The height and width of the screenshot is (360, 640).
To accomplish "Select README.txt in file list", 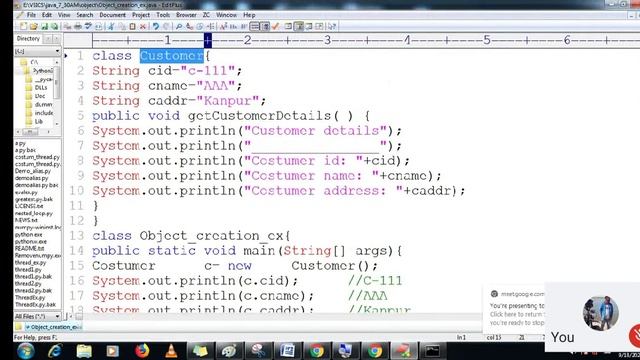I will pyautogui.click(x=29, y=248).
